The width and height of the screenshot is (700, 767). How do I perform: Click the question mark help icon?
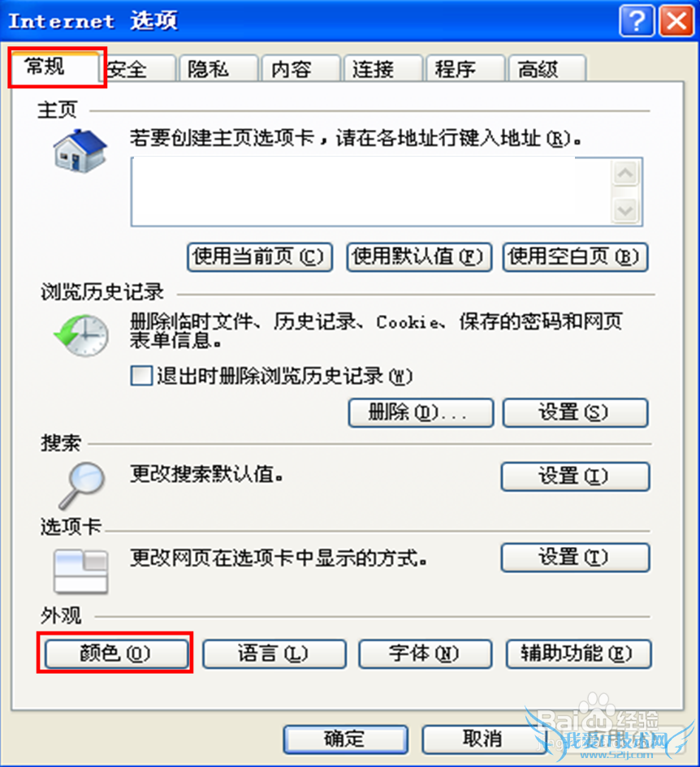coord(637,21)
